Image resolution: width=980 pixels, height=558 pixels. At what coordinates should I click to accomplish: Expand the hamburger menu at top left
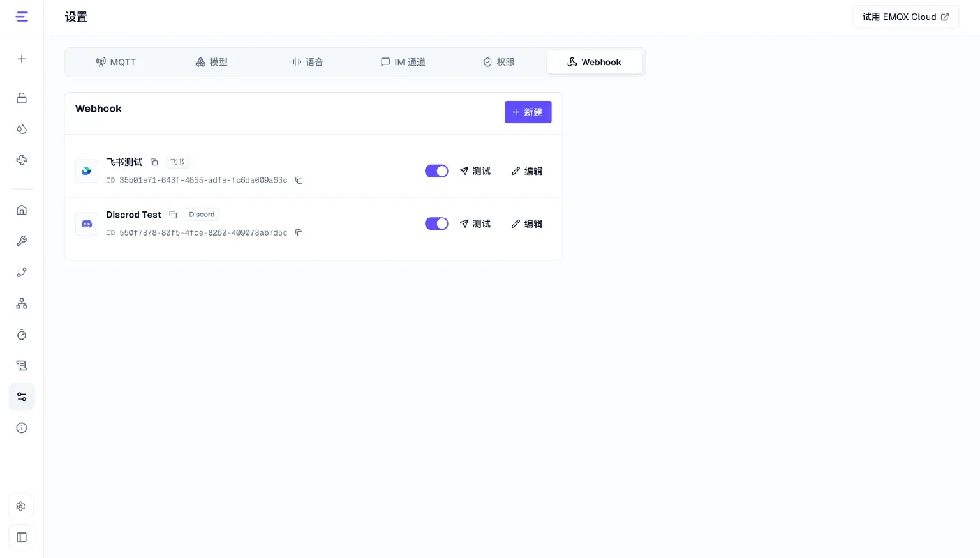tap(22, 17)
